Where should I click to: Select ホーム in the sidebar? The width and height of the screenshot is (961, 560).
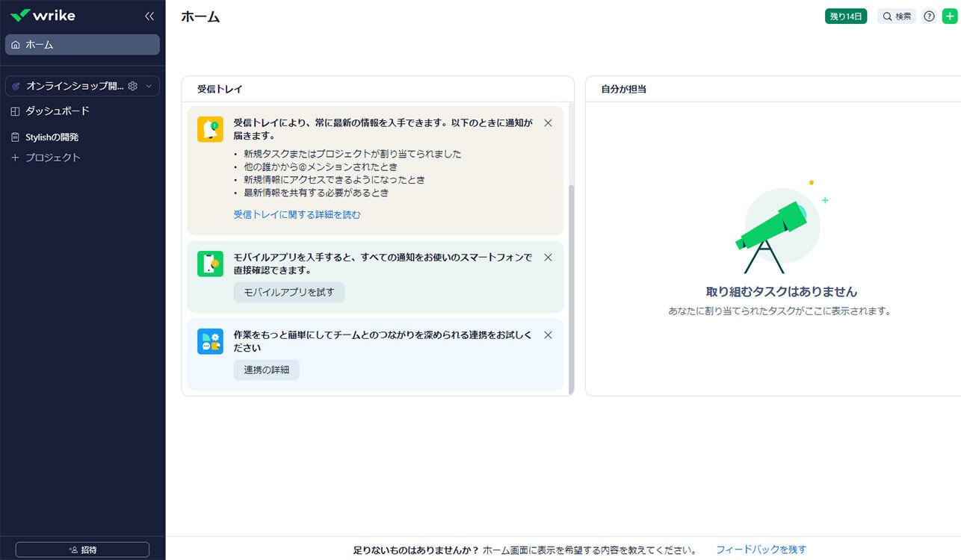point(82,45)
